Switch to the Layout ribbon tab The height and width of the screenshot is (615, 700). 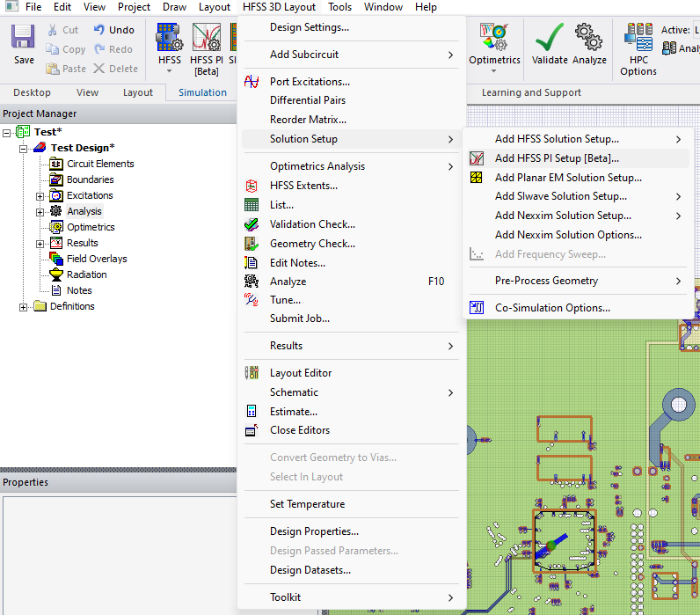pyautogui.click(x=137, y=92)
